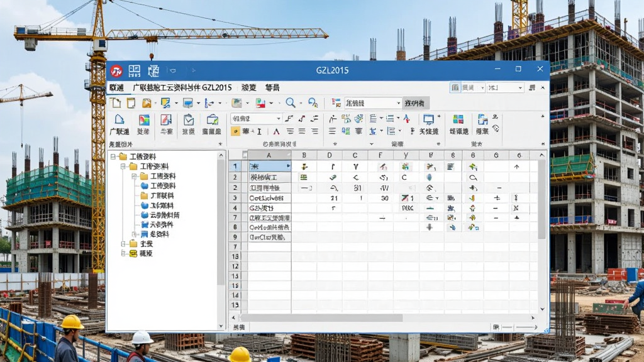The width and height of the screenshot is (644, 362).
Task: Click the selected blue cell in column A
Action: pyautogui.click(x=269, y=166)
